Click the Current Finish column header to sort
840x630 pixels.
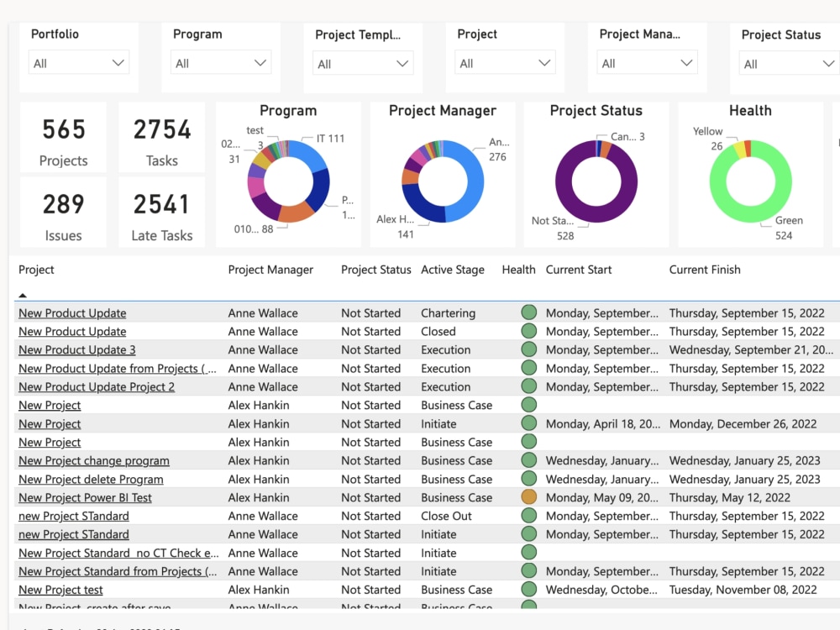pos(704,270)
